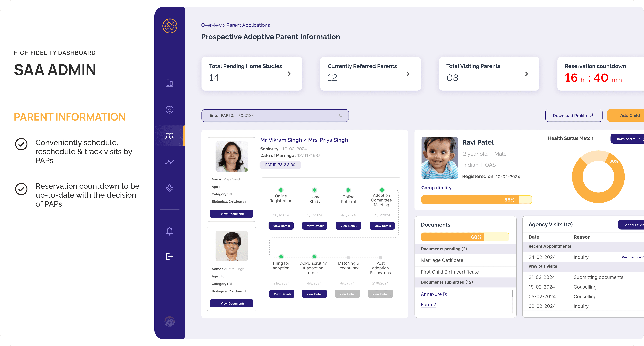Click the circular app logo in the sidebar
Screen dimensions: 644x346
170,26
